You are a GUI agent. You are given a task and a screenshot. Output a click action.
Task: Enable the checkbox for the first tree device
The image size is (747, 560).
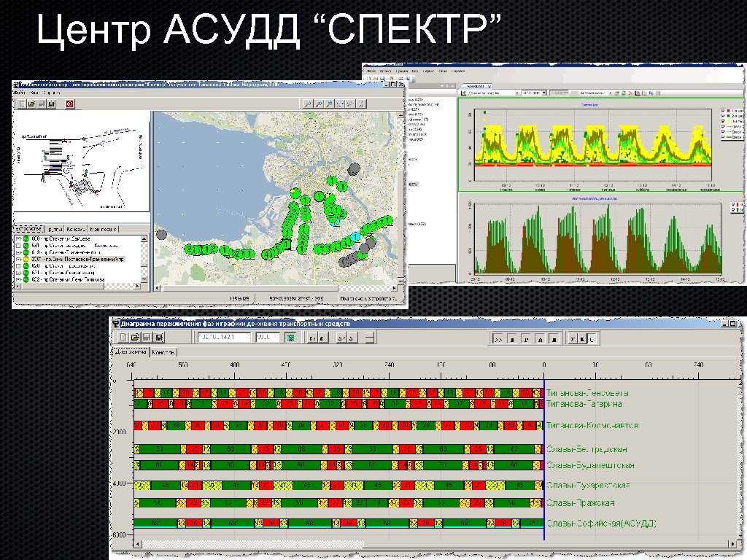18,238
